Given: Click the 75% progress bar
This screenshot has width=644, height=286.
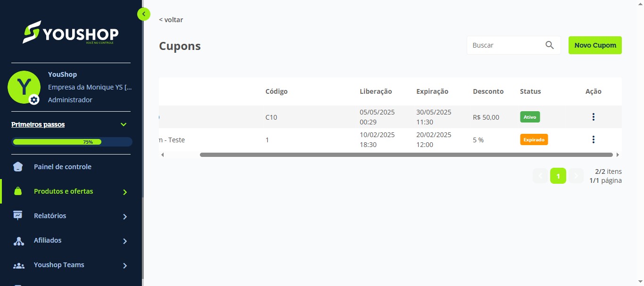Looking at the screenshot, I should point(72,142).
